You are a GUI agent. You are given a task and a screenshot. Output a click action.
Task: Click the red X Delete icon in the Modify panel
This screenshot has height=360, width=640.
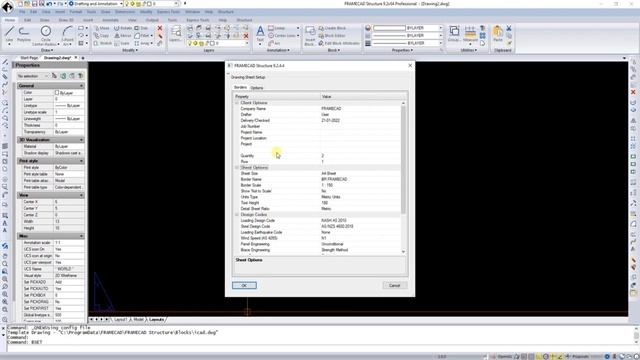point(160,28)
